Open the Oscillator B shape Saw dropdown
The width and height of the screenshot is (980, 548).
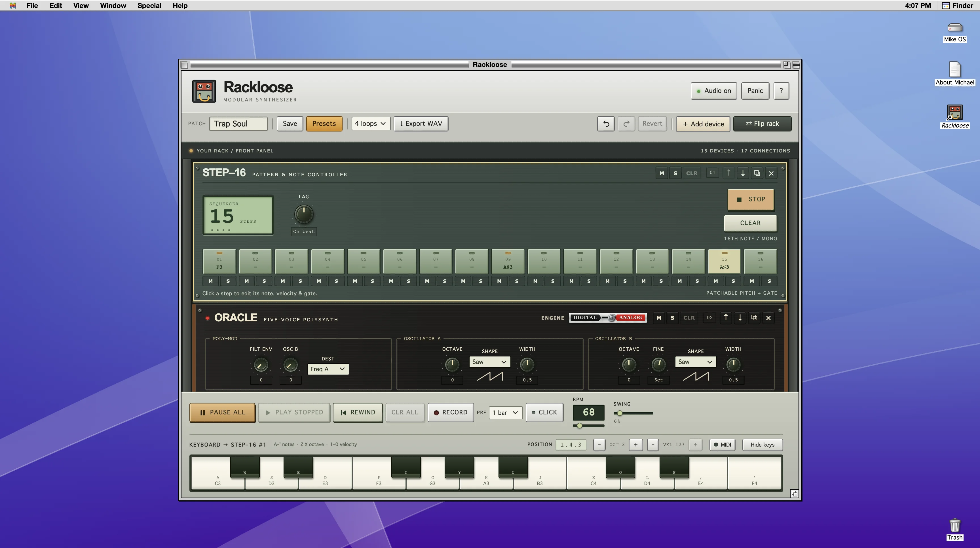(x=695, y=362)
